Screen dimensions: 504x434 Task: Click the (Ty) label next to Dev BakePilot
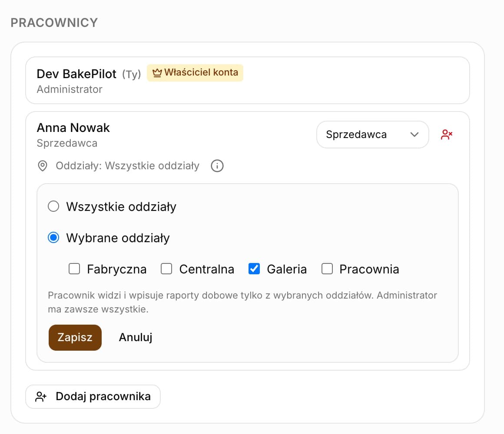click(x=132, y=75)
